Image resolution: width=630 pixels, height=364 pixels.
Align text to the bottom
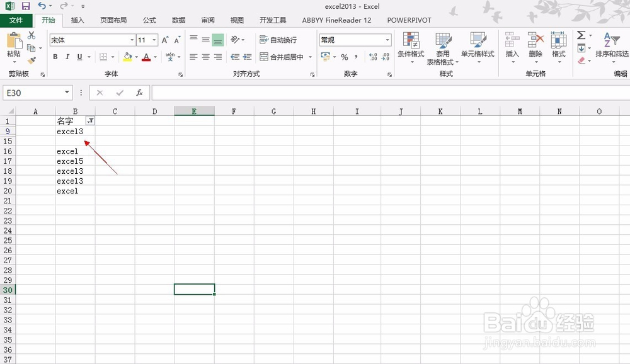click(x=218, y=40)
